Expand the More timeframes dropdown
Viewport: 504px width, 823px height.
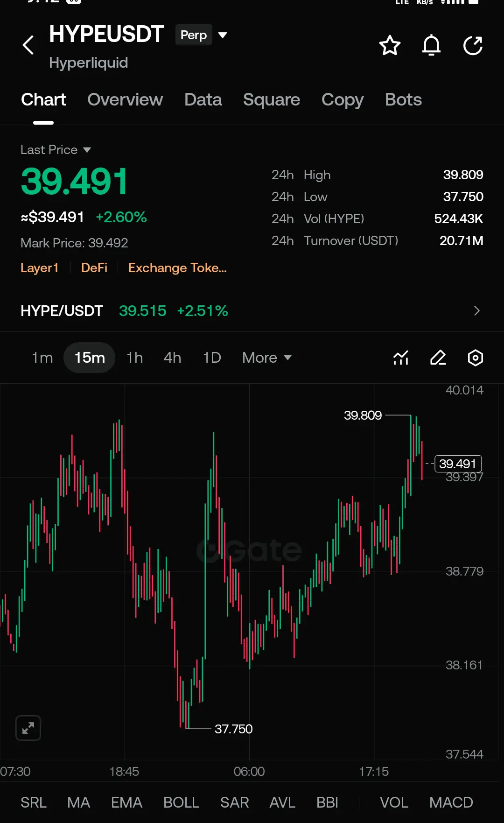267,358
